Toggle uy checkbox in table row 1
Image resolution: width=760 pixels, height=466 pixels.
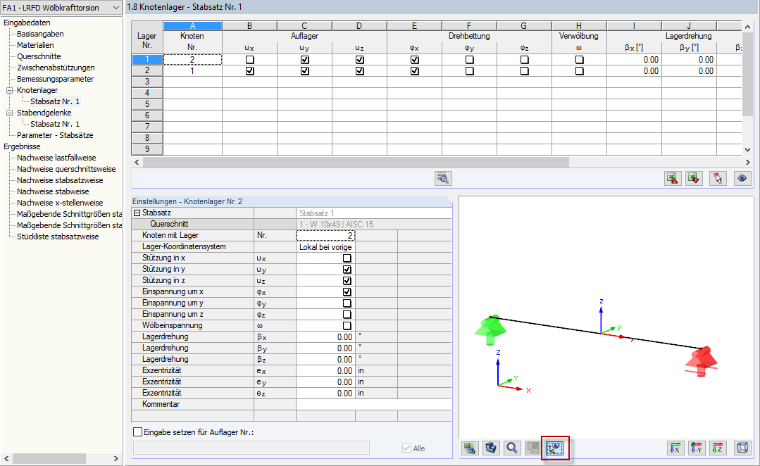coord(304,60)
